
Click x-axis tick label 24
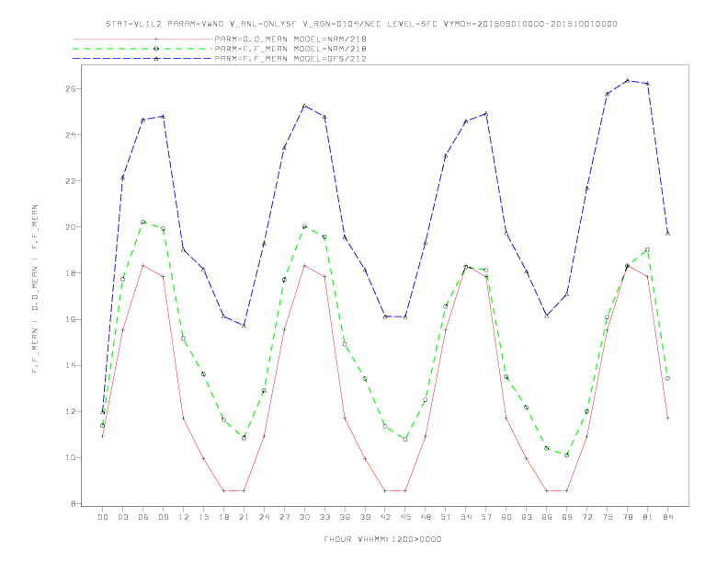pyautogui.click(x=264, y=517)
